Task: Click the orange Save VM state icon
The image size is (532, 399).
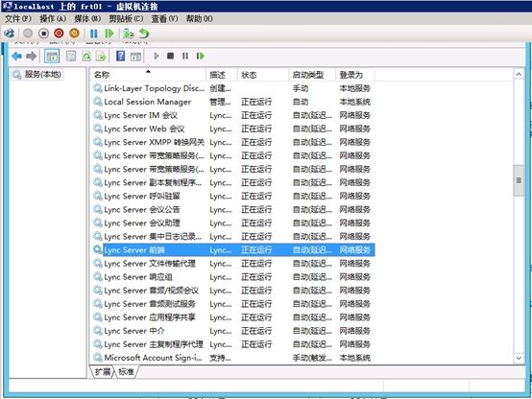Action: 74,34
